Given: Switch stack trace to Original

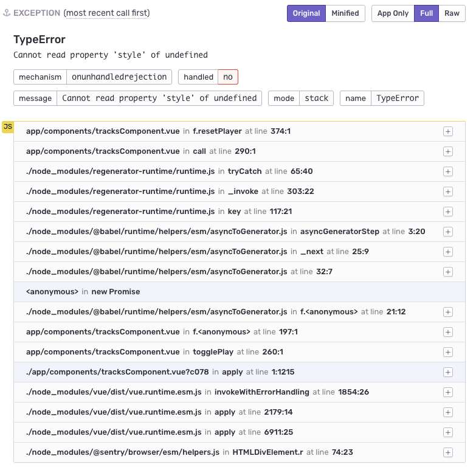Looking at the screenshot, I should tap(306, 13).
